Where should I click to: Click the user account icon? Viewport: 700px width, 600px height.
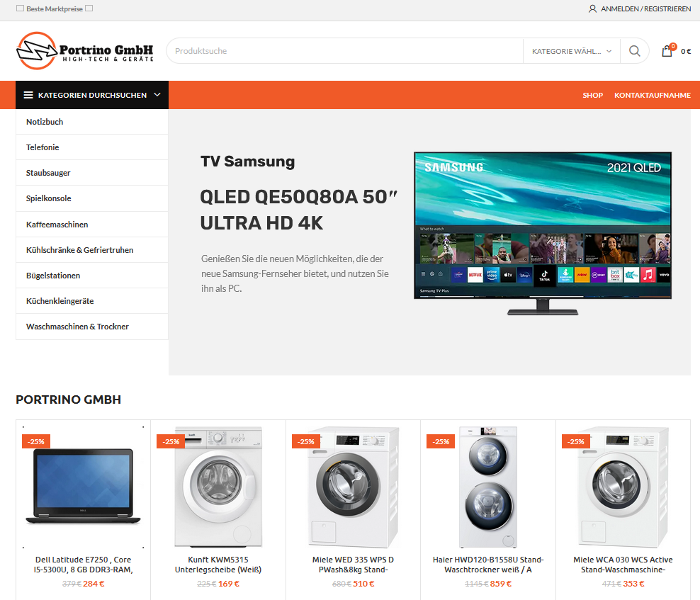click(592, 9)
